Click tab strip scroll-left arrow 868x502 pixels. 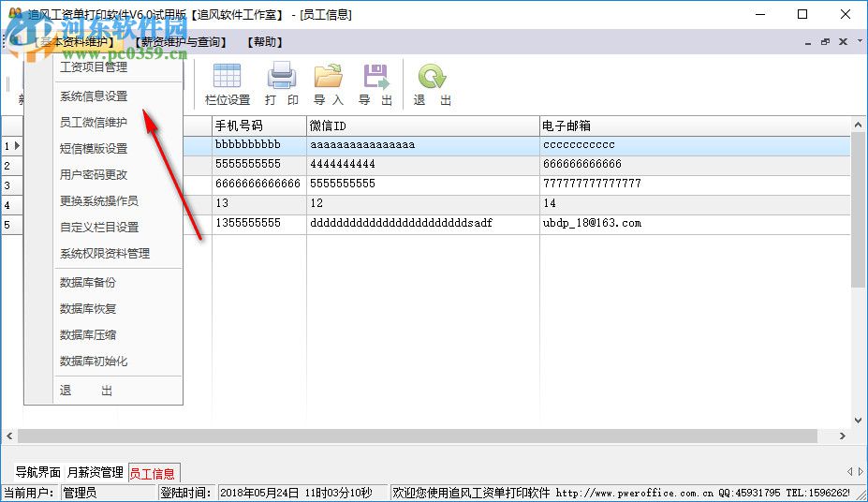point(849,471)
